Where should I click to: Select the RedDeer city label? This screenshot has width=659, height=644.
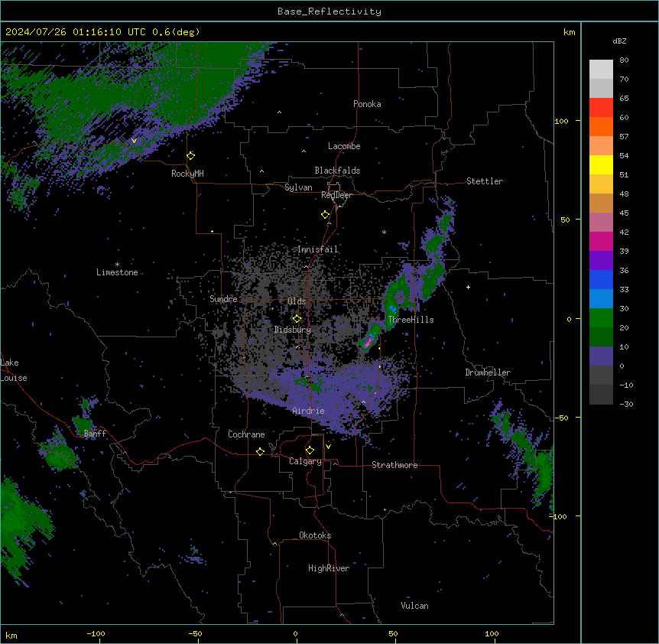click(336, 195)
